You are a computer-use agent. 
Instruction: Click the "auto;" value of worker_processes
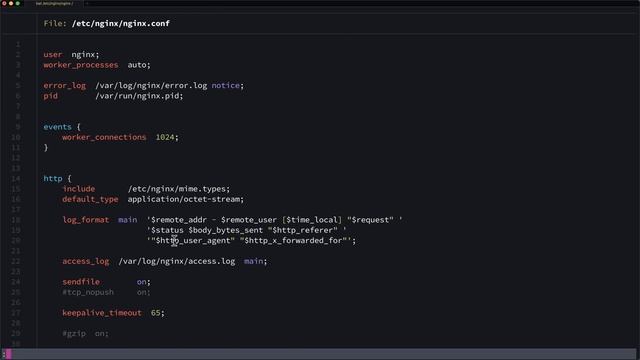coord(139,65)
